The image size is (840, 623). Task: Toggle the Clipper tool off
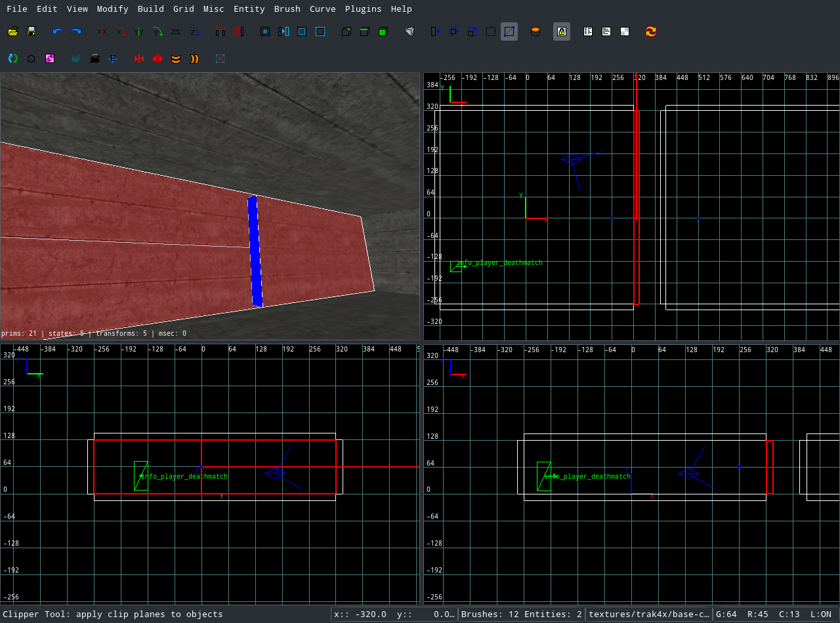pyautogui.click(x=509, y=31)
